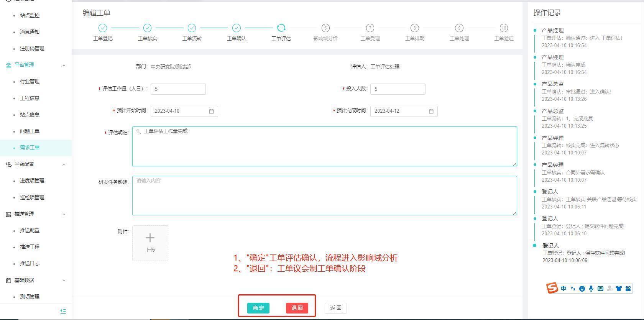The height and width of the screenshot is (320, 644).
Task: Open Sogou soft keyboard icon
Action: point(600,289)
